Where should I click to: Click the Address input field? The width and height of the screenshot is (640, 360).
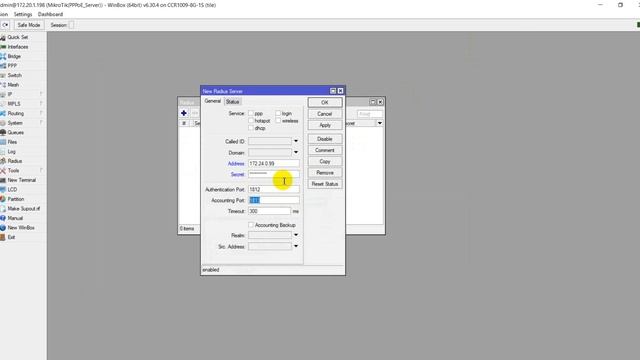(x=273, y=163)
